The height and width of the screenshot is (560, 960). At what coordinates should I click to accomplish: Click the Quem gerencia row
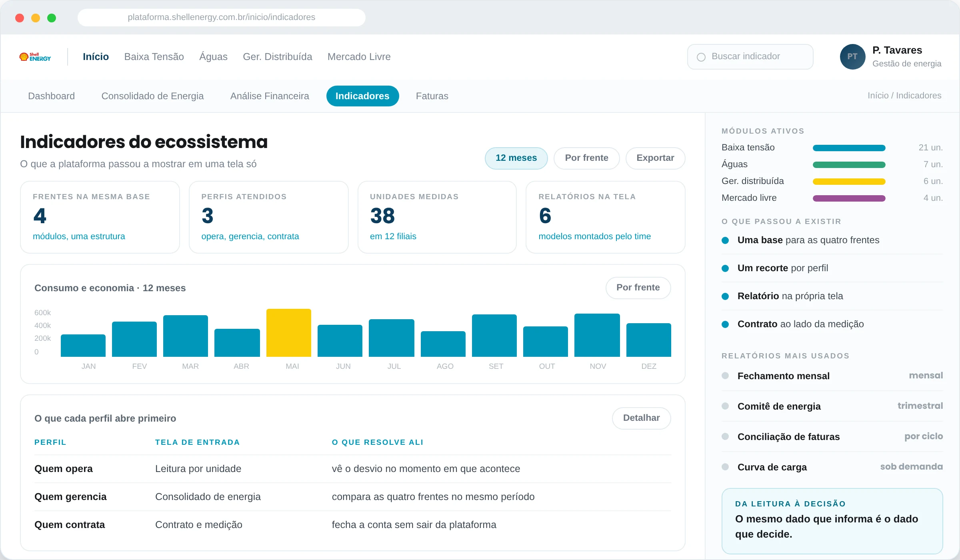click(352, 497)
